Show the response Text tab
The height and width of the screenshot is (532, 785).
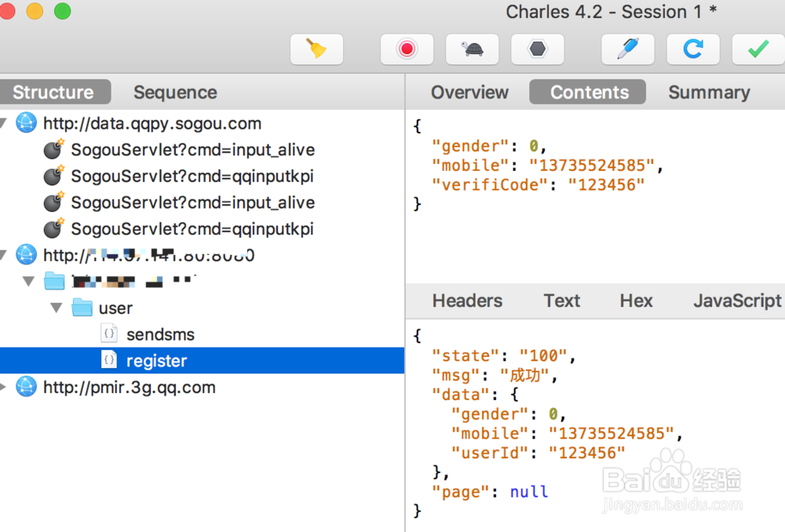(x=562, y=301)
